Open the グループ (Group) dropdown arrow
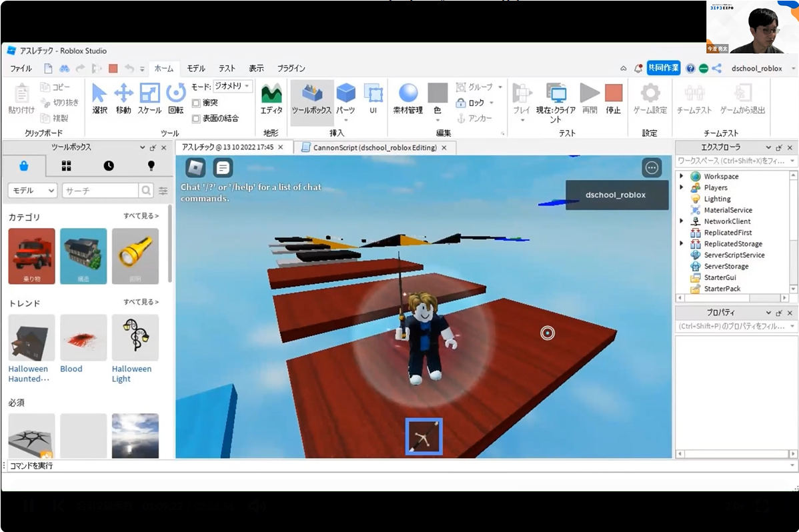The image size is (799, 532). (x=500, y=87)
